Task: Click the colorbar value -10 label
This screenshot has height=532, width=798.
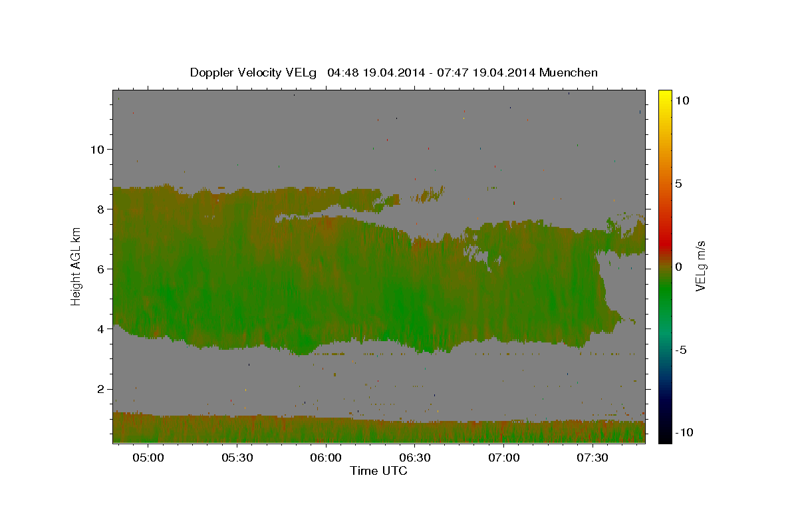Action: point(684,433)
